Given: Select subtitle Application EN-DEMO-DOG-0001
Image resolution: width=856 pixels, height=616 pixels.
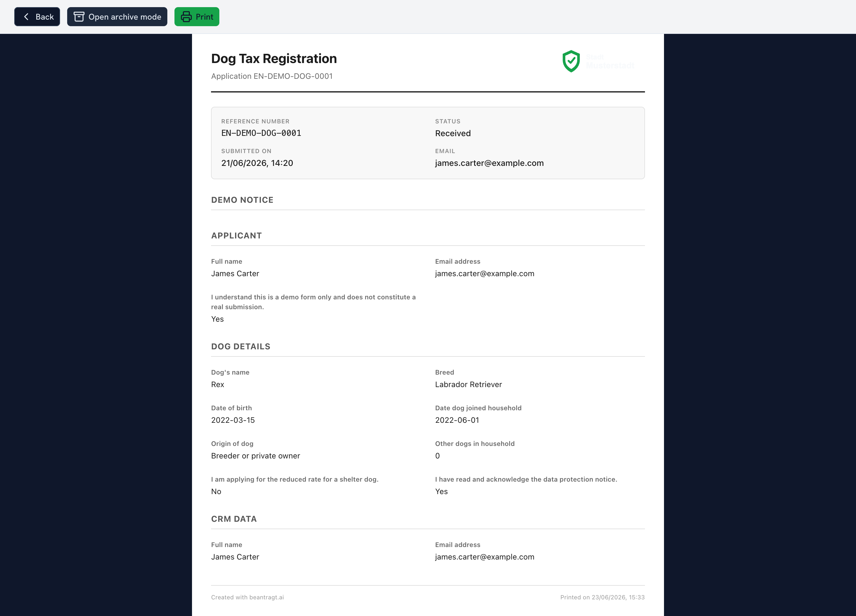Looking at the screenshot, I should (272, 76).
